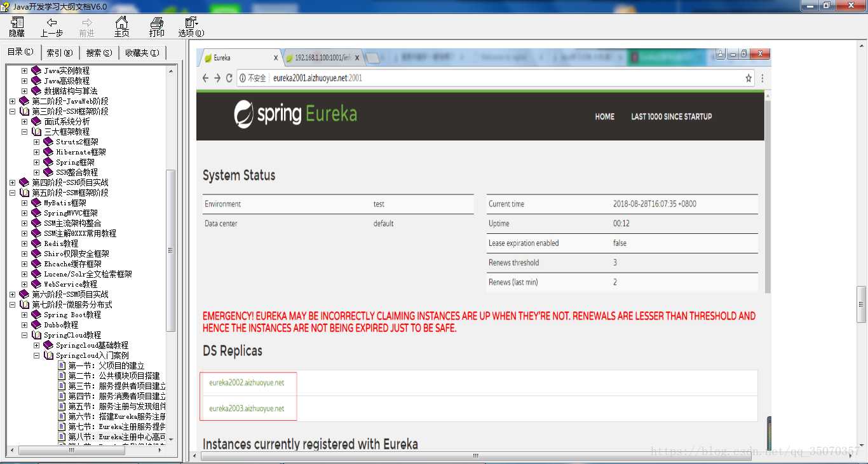
Task: Click the book icon beside Redis教程
Action: coord(36,243)
